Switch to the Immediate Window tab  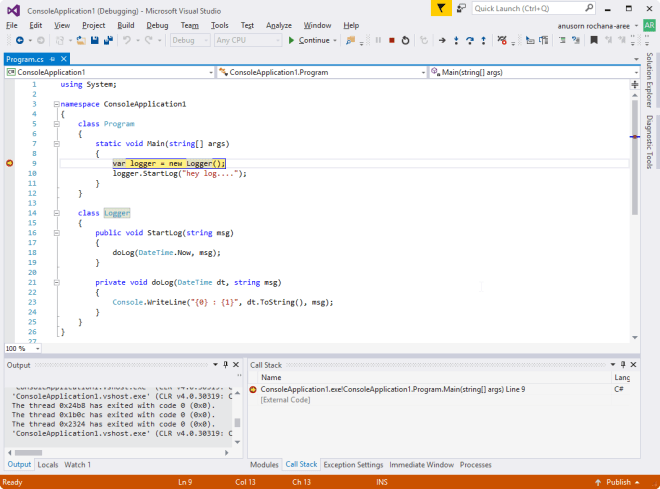pyautogui.click(x=422, y=464)
